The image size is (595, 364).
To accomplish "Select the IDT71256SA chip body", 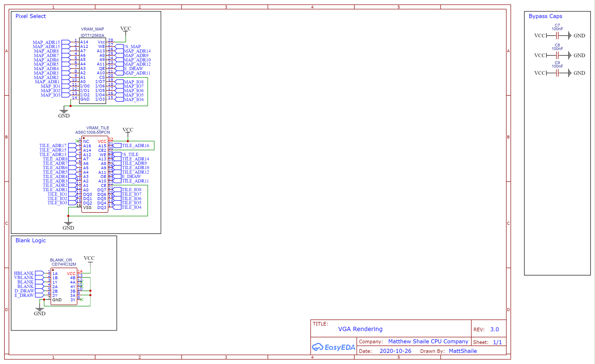I will coord(93,71).
